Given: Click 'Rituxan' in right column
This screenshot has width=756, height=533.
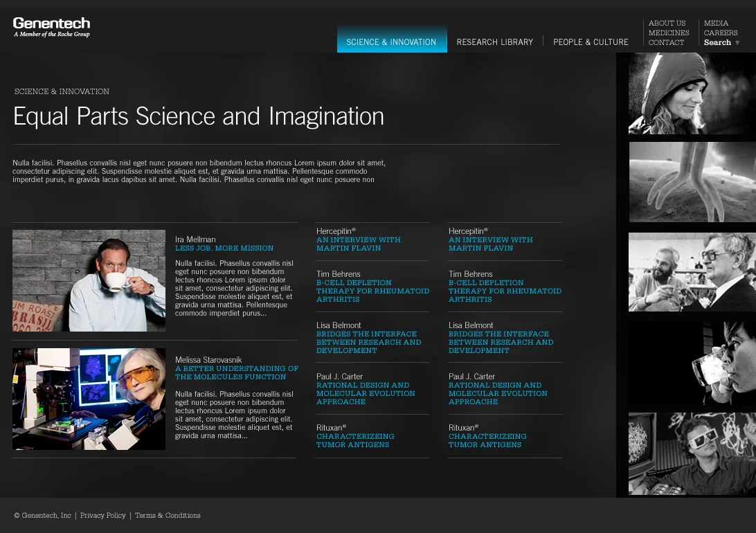Looking at the screenshot, I should [x=463, y=428].
